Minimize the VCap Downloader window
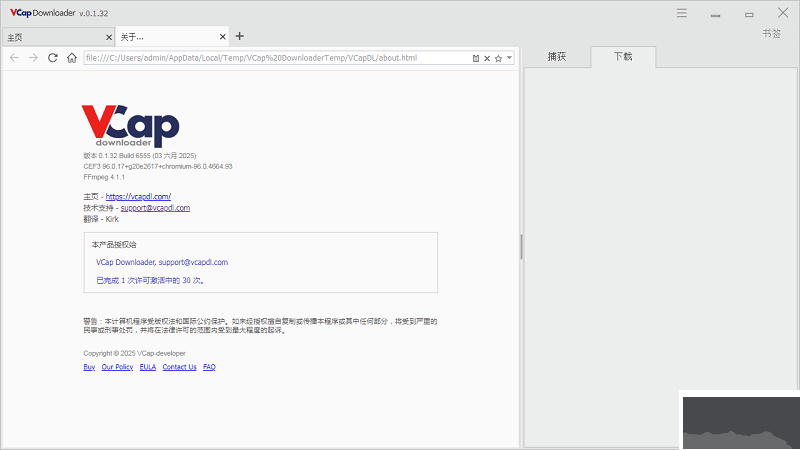The height and width of the screenshot is (450, 800). point(715,14)
